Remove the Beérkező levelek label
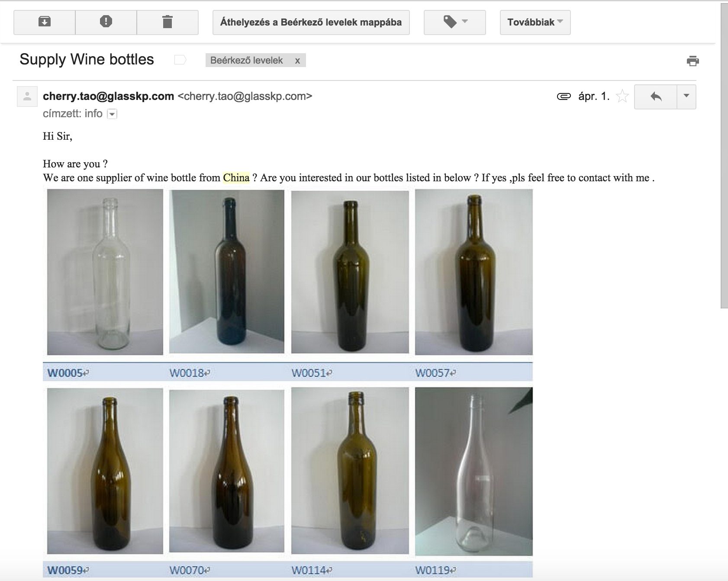 coord(297,61)
